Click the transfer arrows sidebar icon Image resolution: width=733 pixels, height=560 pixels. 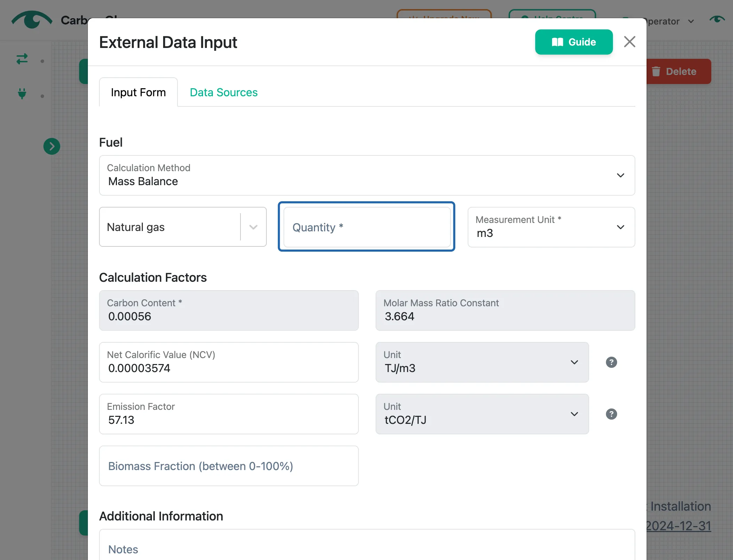(22, 59)
